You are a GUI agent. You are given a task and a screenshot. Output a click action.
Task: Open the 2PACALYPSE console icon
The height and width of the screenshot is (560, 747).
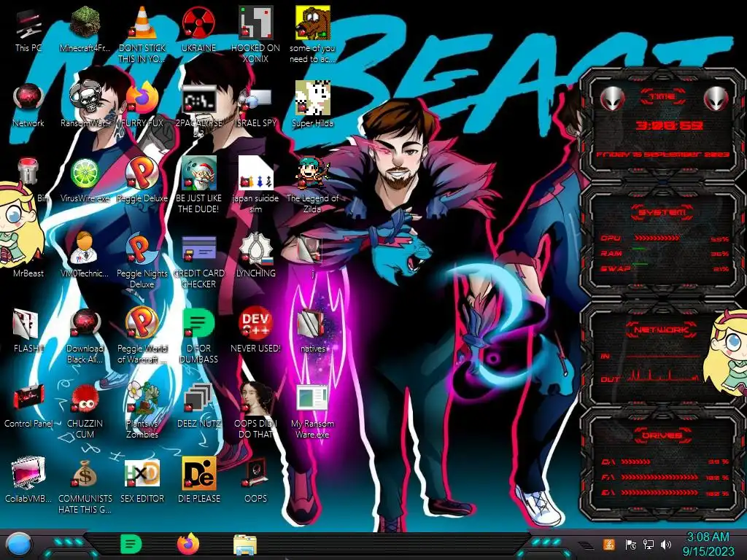tap(198, 99)
